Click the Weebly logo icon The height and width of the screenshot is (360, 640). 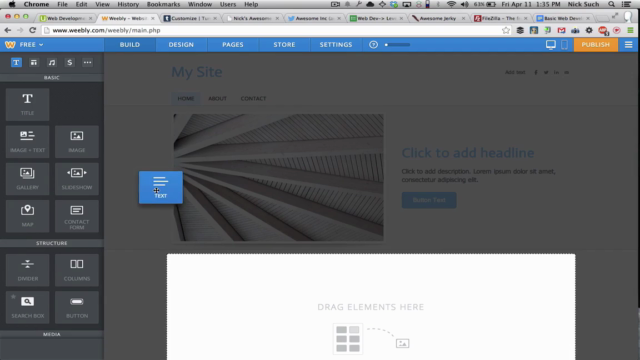[10, 44]
